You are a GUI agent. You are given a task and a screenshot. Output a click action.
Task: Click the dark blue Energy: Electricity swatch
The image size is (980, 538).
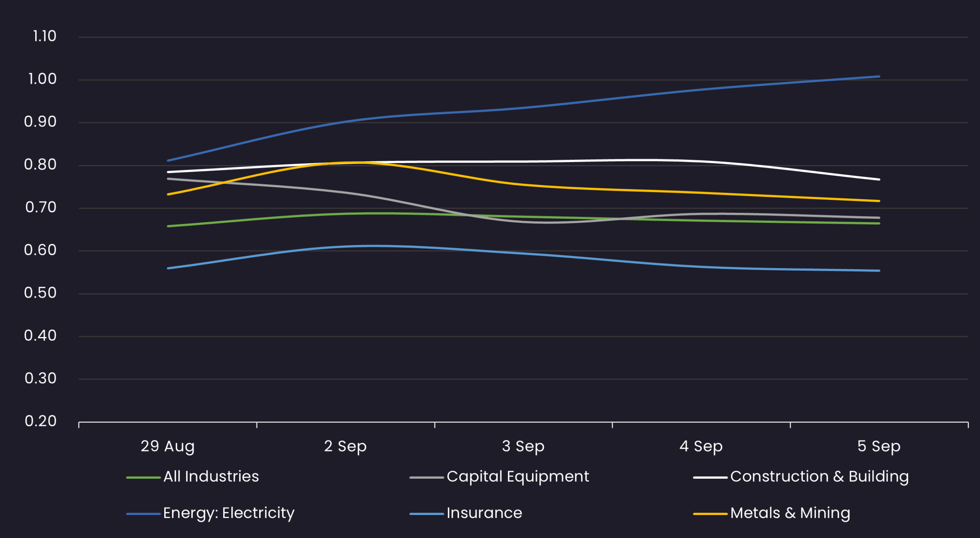(x=143, y=514)
